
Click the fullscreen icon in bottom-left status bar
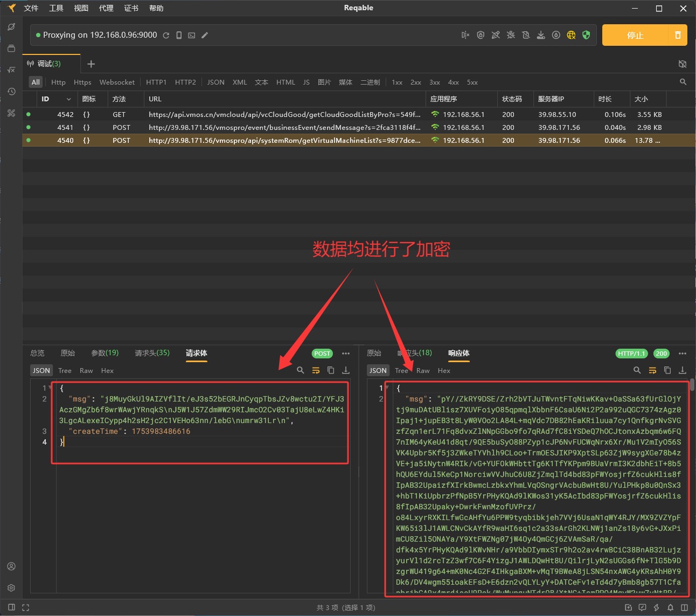point(25,607)
